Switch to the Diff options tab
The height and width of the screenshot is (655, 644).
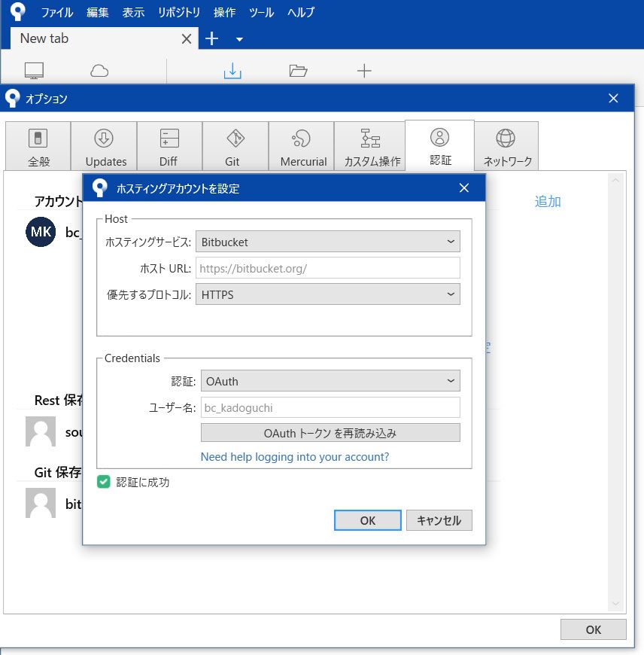(x=169, y=146)
